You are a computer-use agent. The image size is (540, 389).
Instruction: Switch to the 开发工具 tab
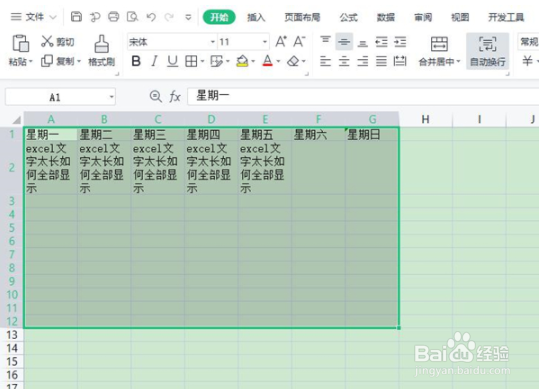[506, 17]
